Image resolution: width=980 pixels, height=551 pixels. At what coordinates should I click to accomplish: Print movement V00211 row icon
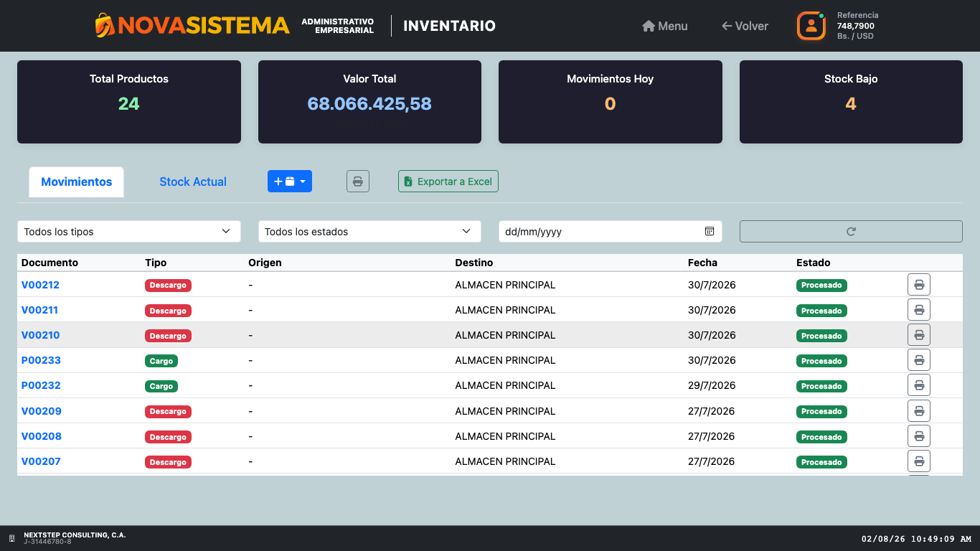919,310
